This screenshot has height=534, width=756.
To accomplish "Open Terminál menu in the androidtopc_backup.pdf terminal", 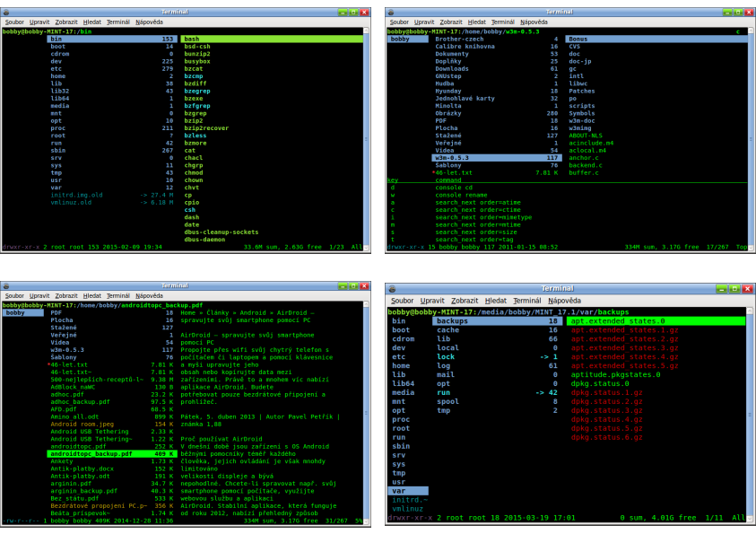I will (118, 295).
